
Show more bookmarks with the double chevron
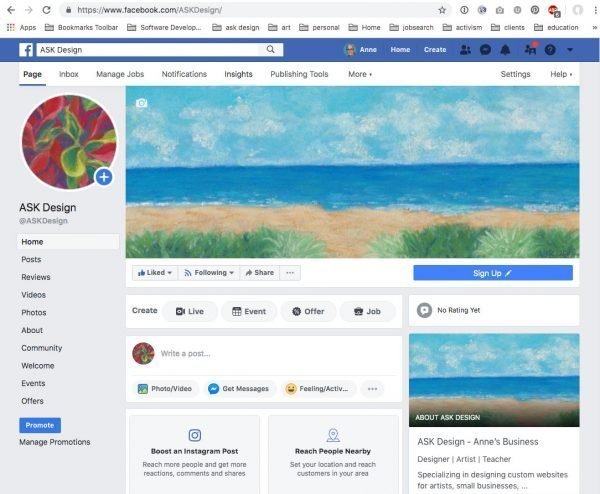pyautogui.click(x=595, y=28)
